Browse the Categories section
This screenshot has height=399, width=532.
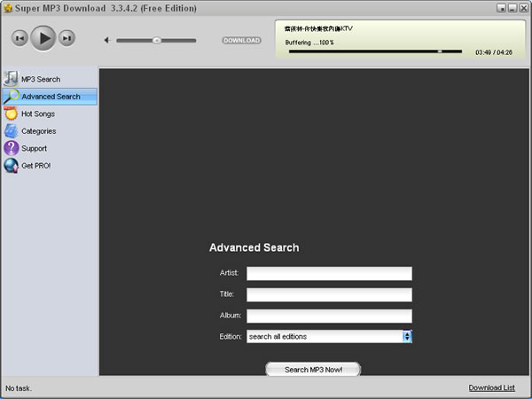tap(50, 131)
